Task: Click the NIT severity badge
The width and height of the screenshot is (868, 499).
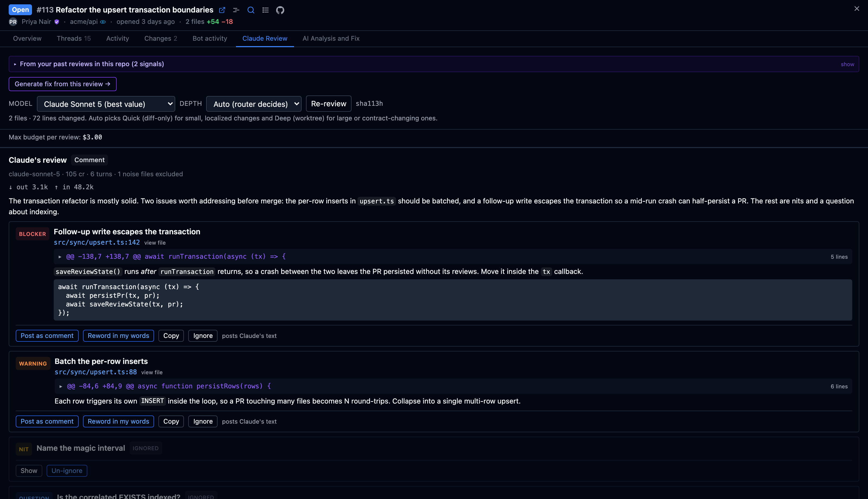Action: [x=24, y=449]
